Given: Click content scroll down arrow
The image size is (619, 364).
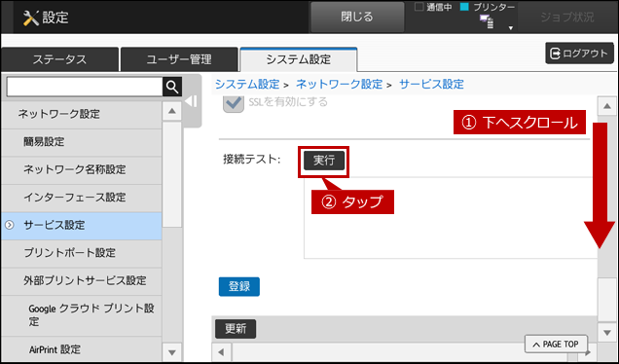Looking at the screenshot, I should (607, 333).
